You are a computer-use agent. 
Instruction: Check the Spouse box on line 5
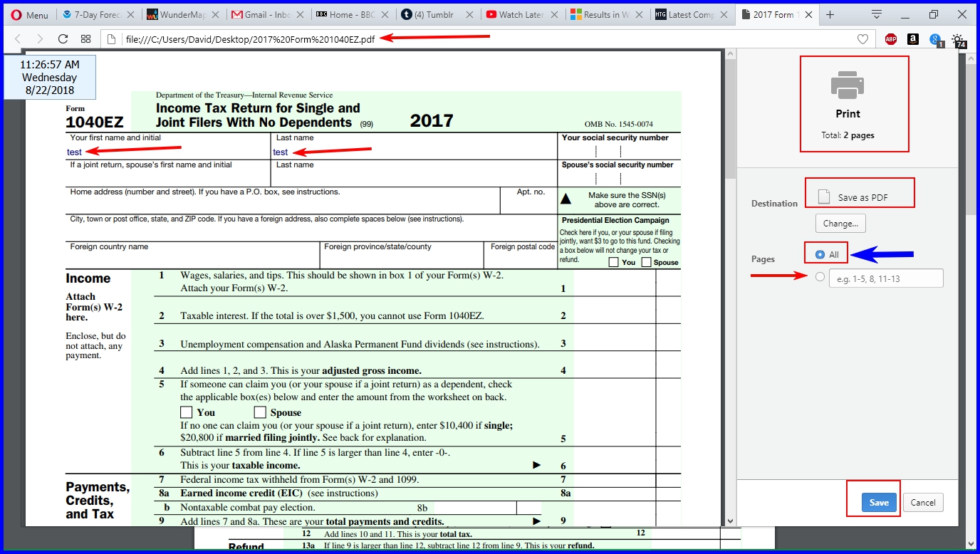coord(260,412)
